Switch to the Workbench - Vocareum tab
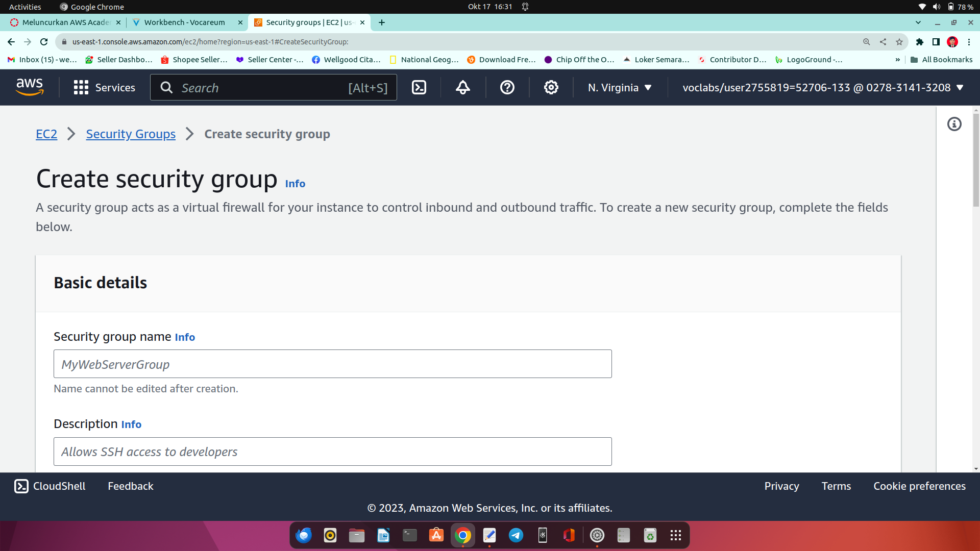The height and width of the screenshot is (551, 980). click(185, 22)
